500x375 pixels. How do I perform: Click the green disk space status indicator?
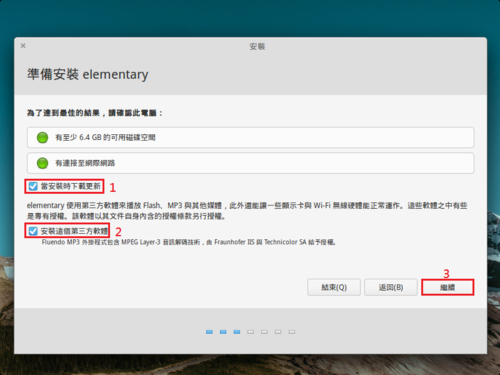coord(42,137)
